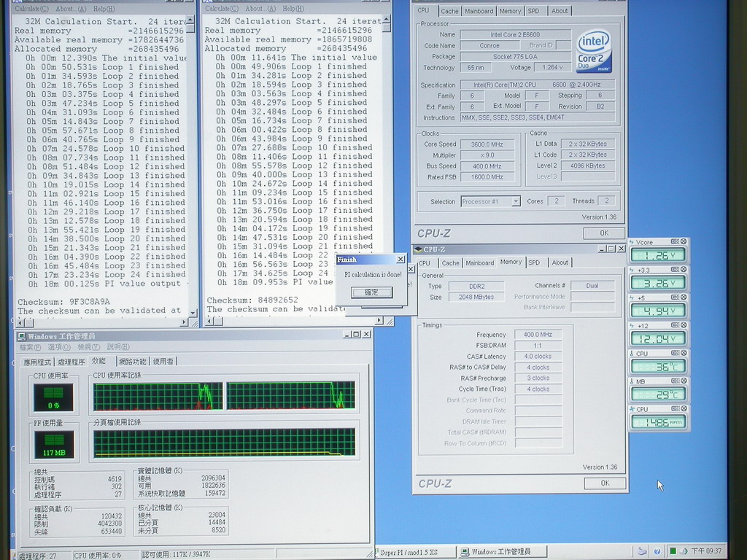This screenshot has width=747, height=560.
Task: Open the 檔案(F) menu in Task Manager
Action: (31, 347)
